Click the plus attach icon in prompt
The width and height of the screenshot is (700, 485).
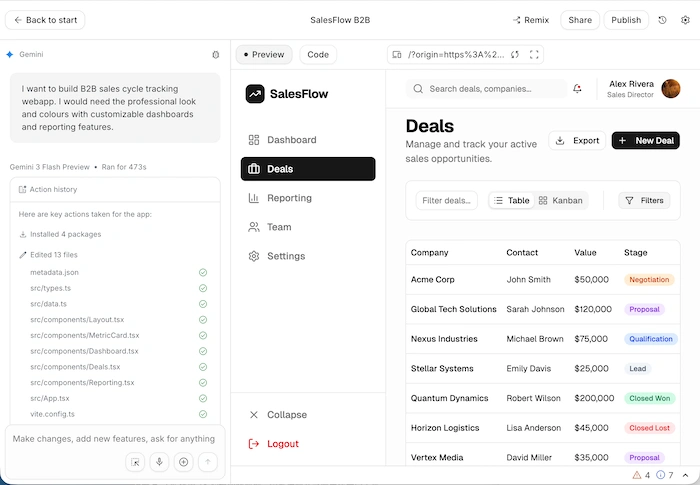point(183,462)
